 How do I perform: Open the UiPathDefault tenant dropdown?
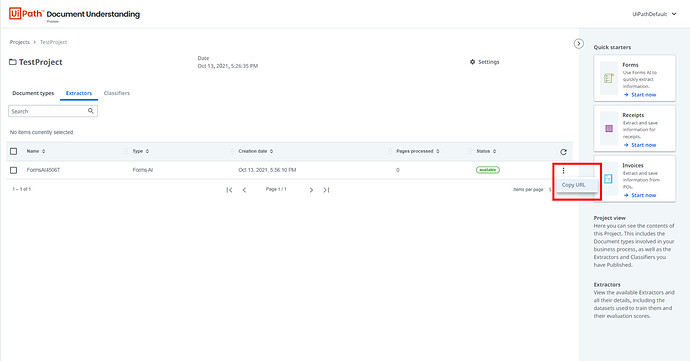654,14
